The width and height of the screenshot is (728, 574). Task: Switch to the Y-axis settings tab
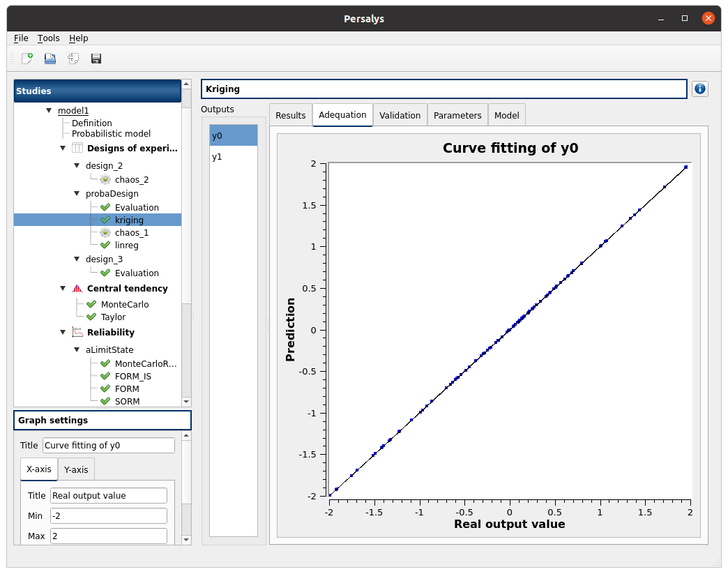(76, 469)
